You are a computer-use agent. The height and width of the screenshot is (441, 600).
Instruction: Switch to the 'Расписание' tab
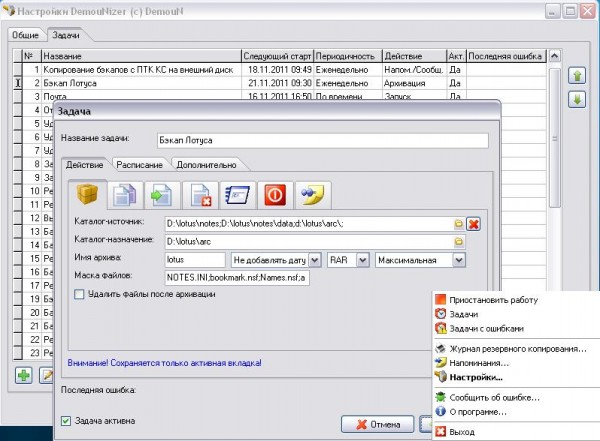pos(140,164)
